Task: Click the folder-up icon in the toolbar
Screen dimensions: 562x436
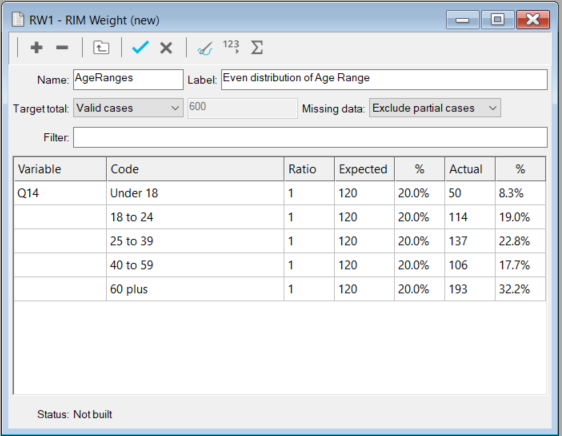Action: pyautogui.click(x=101, y=47)
